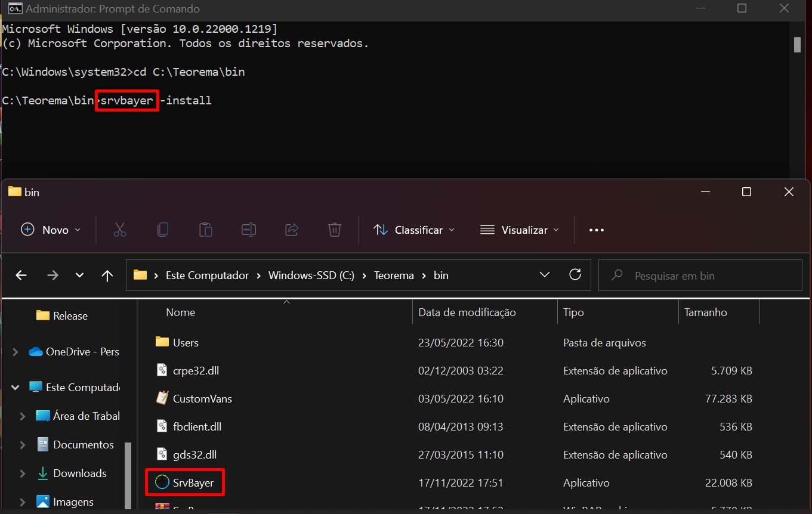This screenshot has height=514, width=812.
Task: Click the Copy icon in Explorer toolbar
Action: point(162,230)
